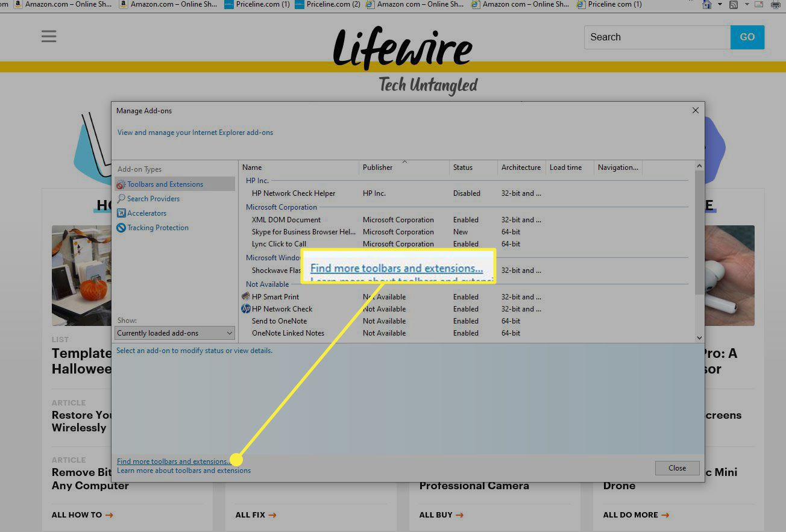Click the HP Smart Print printer icon
This screenshot has height=532, width=786.
tap(245, 296)
